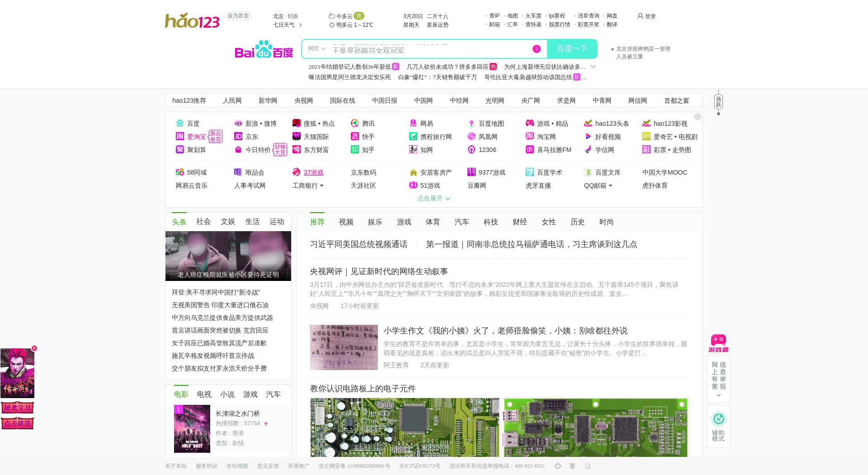Open 火车票 quick tool link
This screenshot has width=868, height=475.
point(533,16)
